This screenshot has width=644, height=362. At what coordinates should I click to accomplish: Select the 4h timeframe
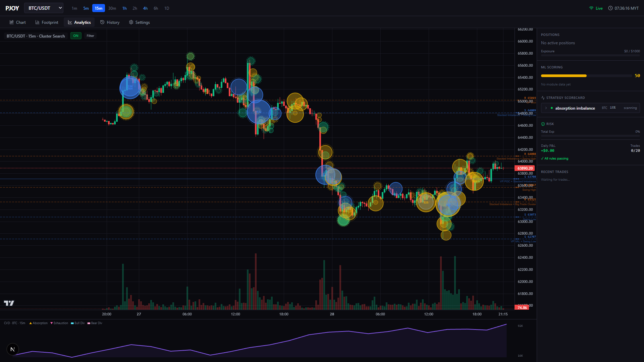(x=145, y=8)
